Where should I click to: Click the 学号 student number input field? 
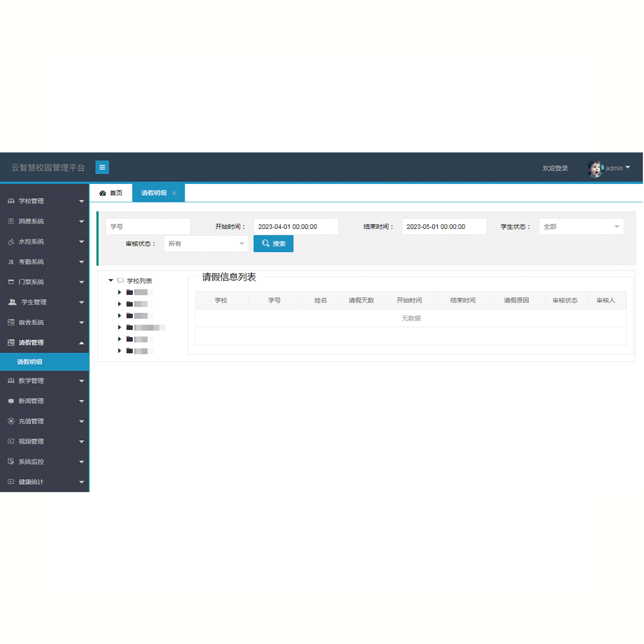pos(148,226)
